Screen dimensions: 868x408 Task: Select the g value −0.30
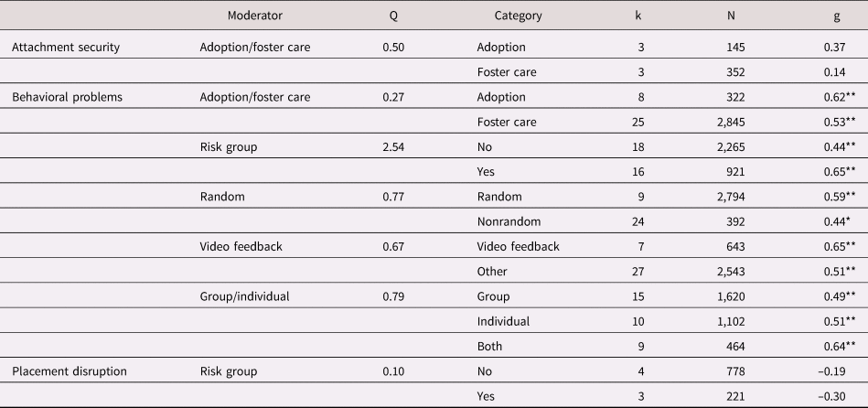pyautogui.click(x=839, y=396)
